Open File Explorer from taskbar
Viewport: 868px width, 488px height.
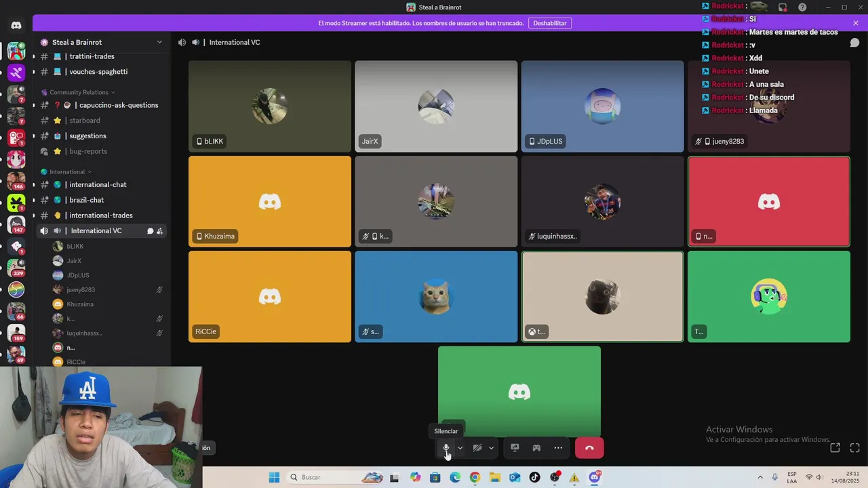pyautogui.click(x=495, y=477)
